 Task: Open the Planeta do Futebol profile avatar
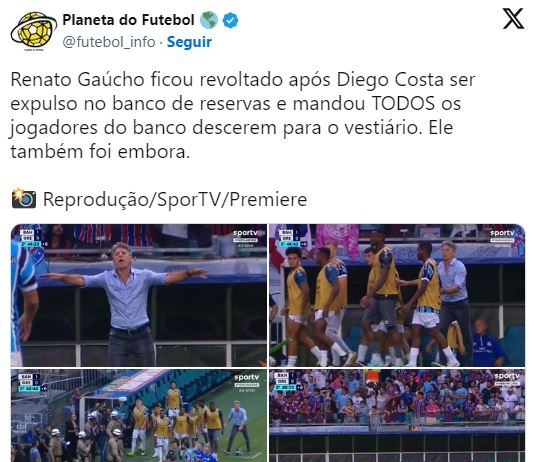point(34,31)
